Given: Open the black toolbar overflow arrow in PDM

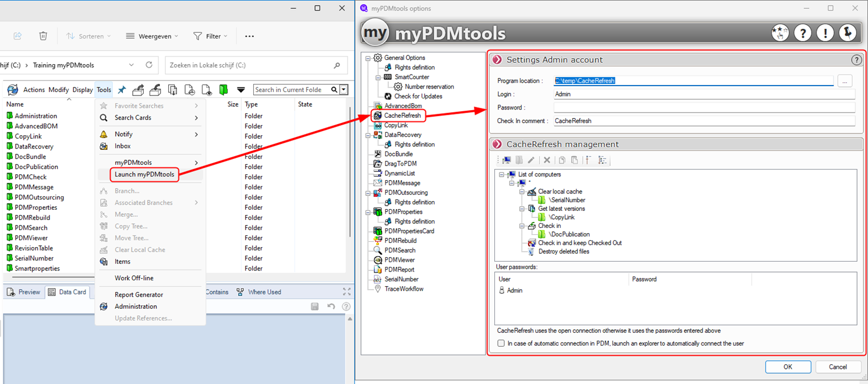Looking at the screenshot, I should (x=240, y=90).
